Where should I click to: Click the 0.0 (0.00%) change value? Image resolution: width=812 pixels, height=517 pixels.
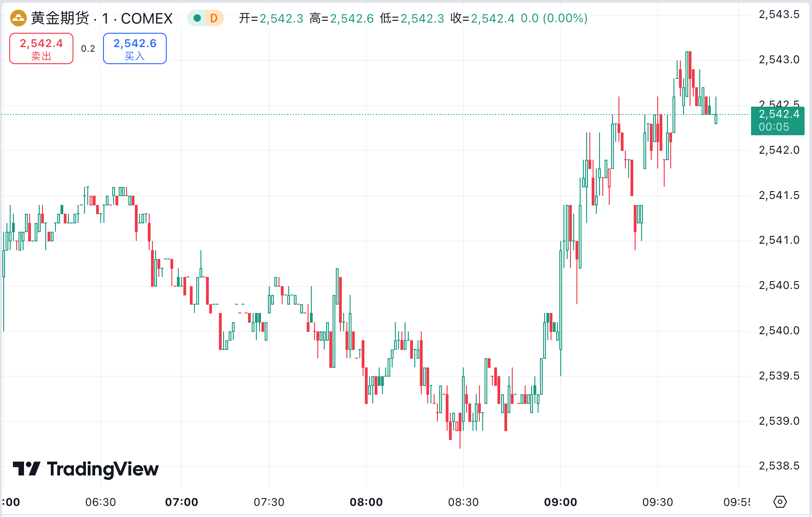554,18
